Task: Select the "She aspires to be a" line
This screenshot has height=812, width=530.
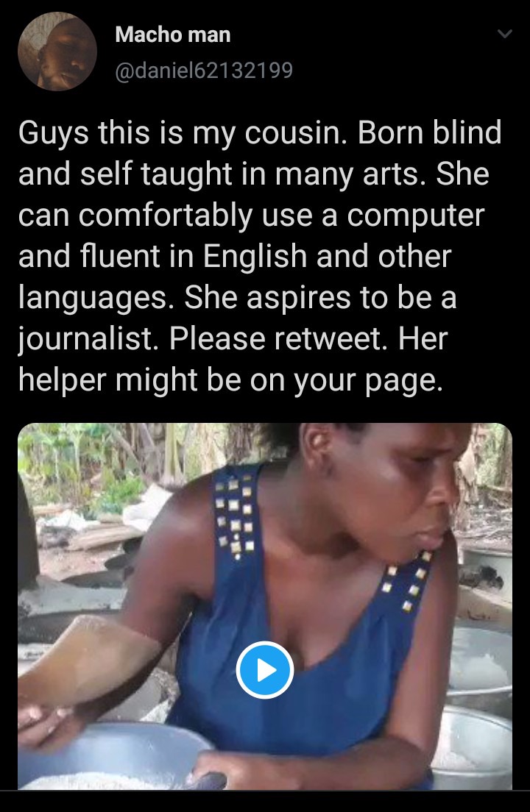Action: pos(320,299)
